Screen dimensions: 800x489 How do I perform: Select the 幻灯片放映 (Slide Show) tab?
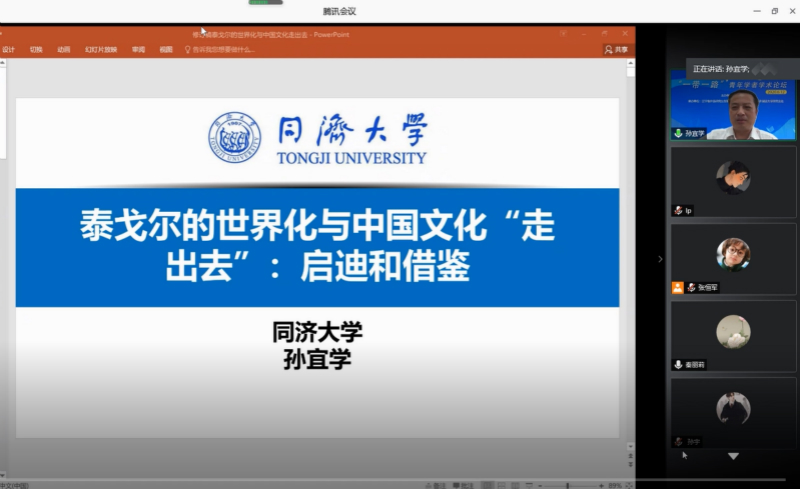click(101, 49)
